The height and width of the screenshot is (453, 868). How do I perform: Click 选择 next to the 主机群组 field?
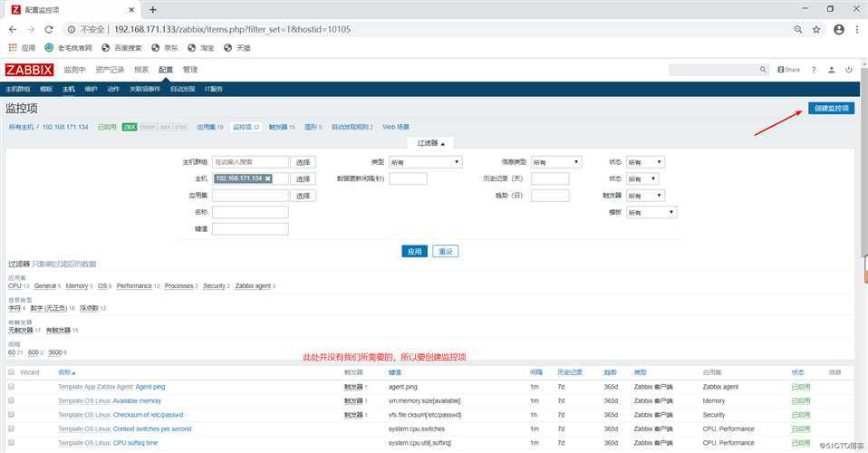(304, 162)
